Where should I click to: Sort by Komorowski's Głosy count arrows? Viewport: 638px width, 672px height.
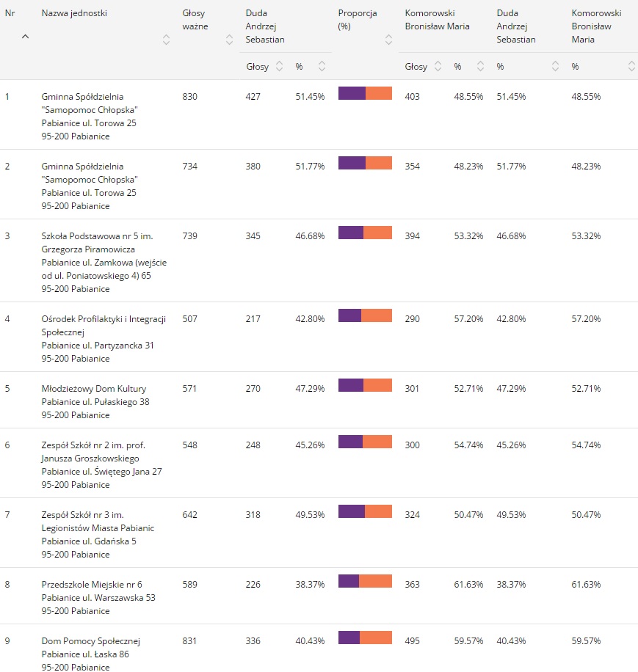pyautogui.click(x=438, y=66)
